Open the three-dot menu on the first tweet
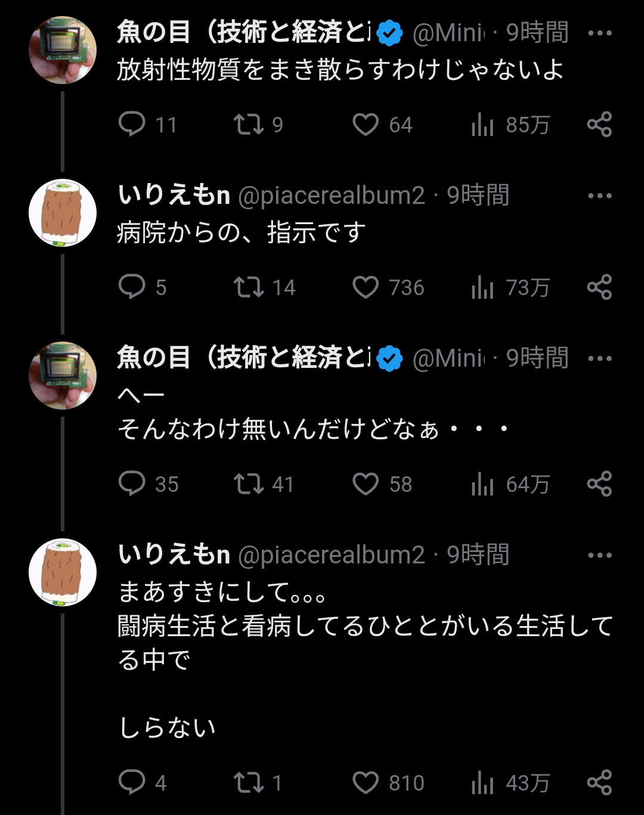Image resolution: width=644 pixels, height=815 pixels. [599, 33]
